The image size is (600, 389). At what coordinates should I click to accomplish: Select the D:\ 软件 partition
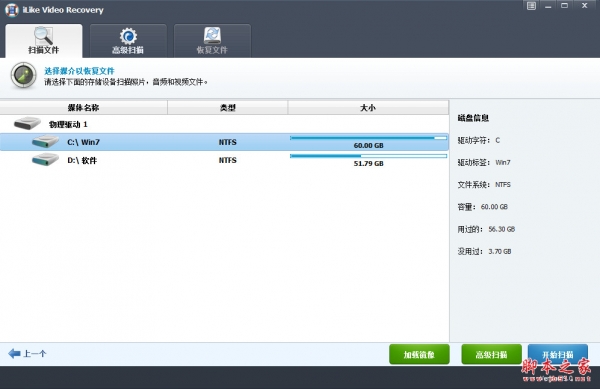pyautogui.click(x=224, y=160)
